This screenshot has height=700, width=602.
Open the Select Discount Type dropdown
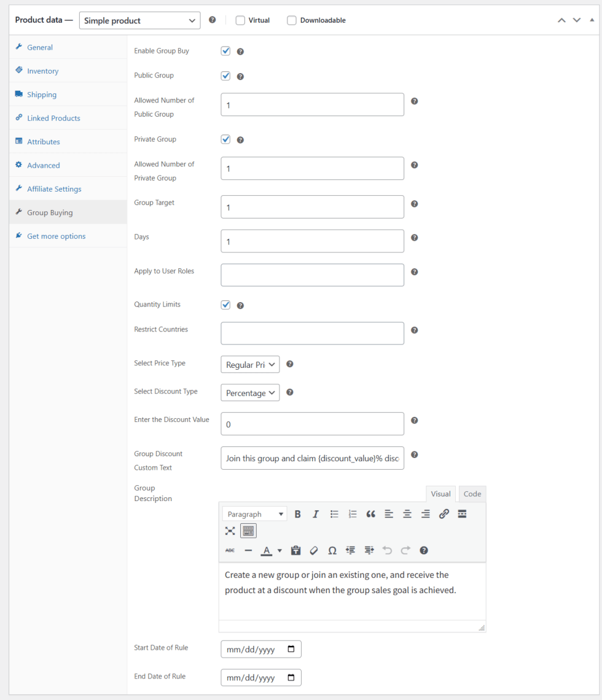point(250,393)
